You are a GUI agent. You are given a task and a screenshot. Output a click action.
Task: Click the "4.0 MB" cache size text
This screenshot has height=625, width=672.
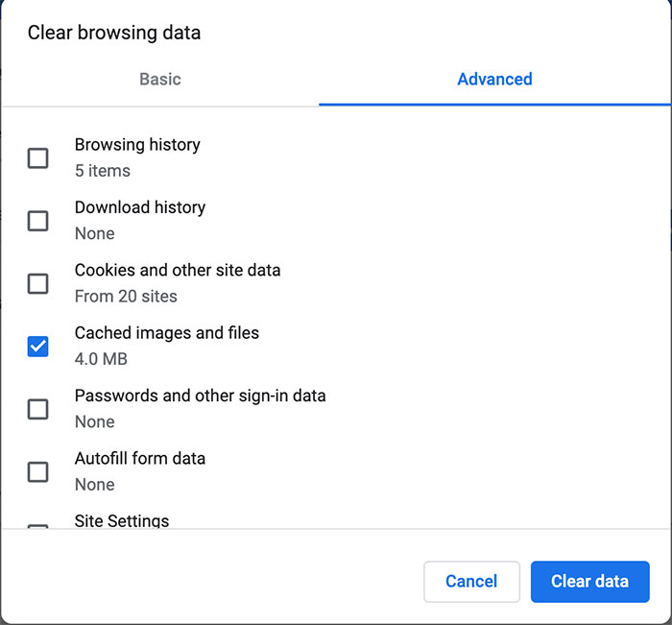(101, 359)
